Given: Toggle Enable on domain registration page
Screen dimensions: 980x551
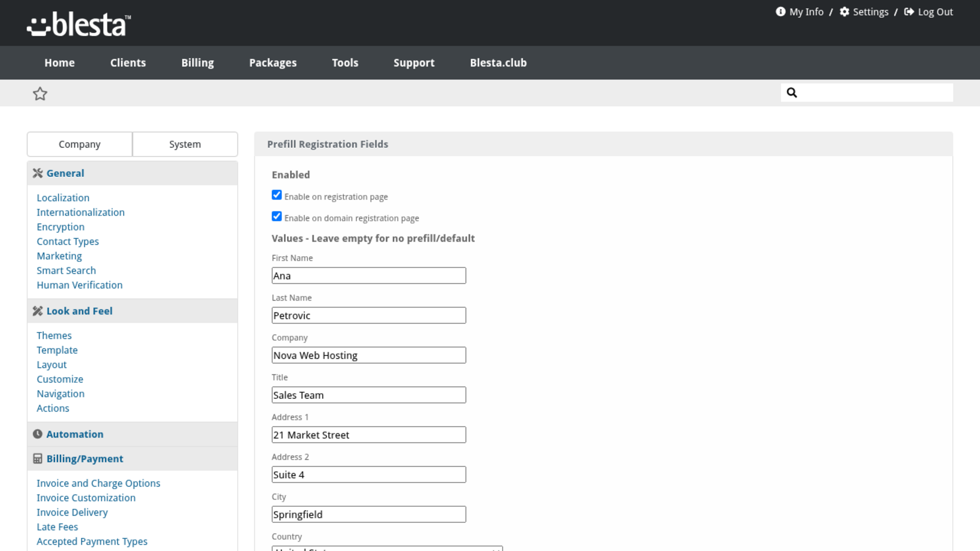Looking at the screenshot, I should (x=277, y=216).
